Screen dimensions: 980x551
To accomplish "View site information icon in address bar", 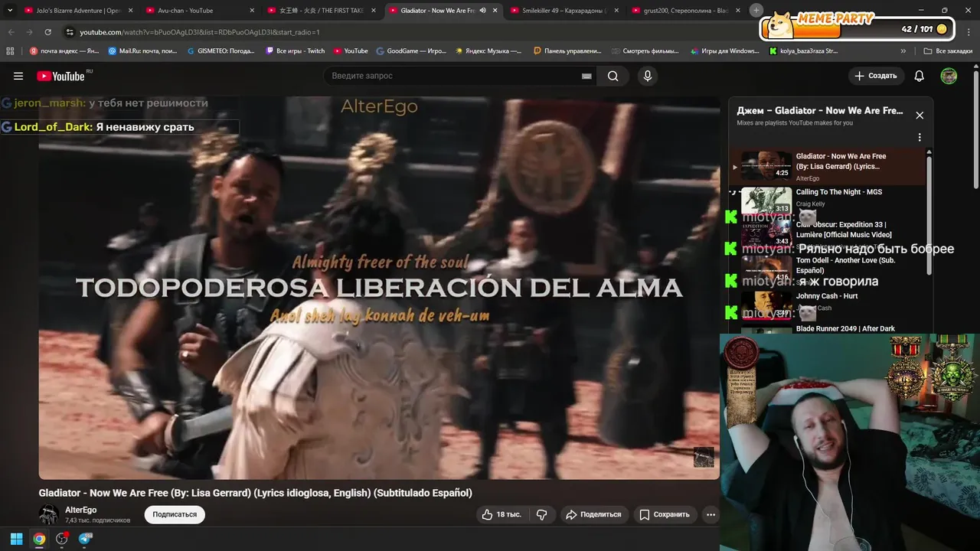I will coord(69,32).
